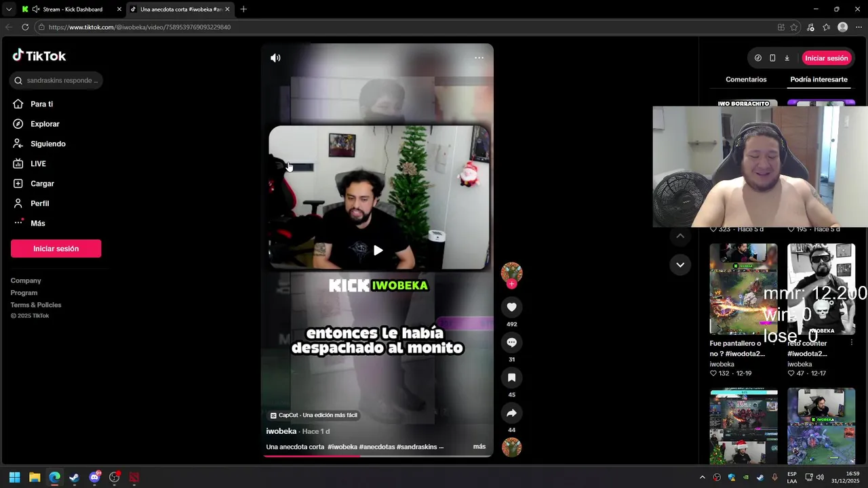Switch to Comentarios tab

pyautogui.click(x=746, y=79)
